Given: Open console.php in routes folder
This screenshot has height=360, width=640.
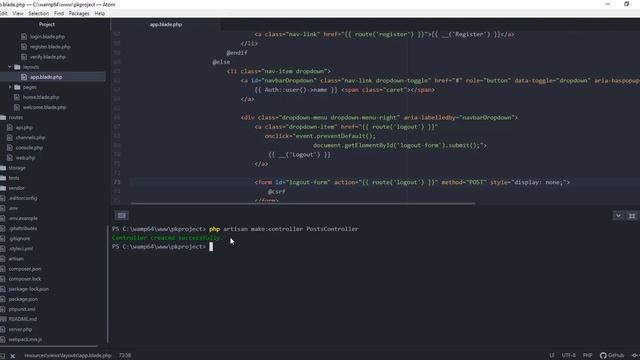Looking at the screenshot, I should tap(29, 148).
